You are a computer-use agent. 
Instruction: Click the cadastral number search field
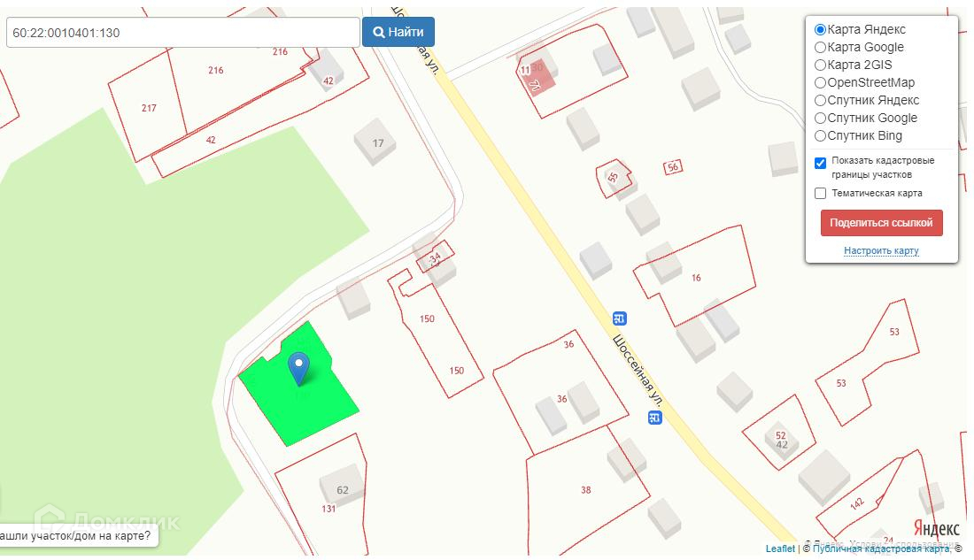coord(183,32)
